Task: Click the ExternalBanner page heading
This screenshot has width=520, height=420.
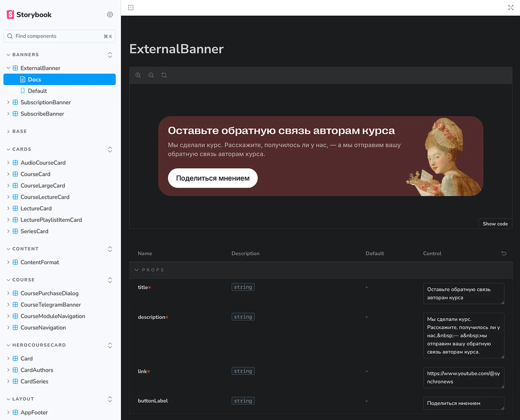Action: (x=177, y=49)
